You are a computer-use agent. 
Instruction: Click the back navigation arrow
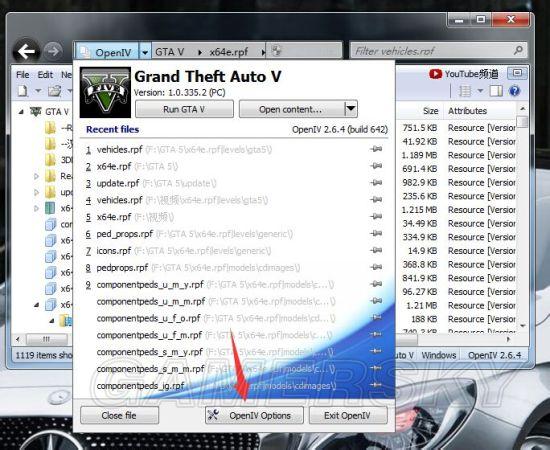[26, 52]
